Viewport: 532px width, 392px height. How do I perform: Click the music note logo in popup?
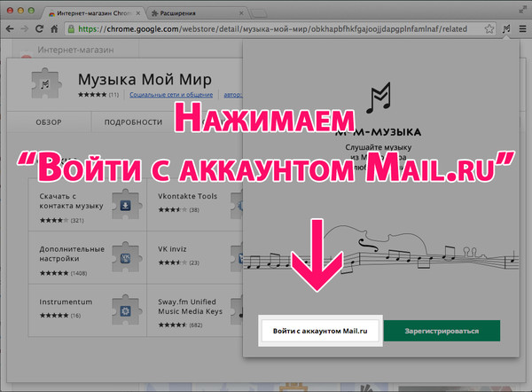[379, 98]
